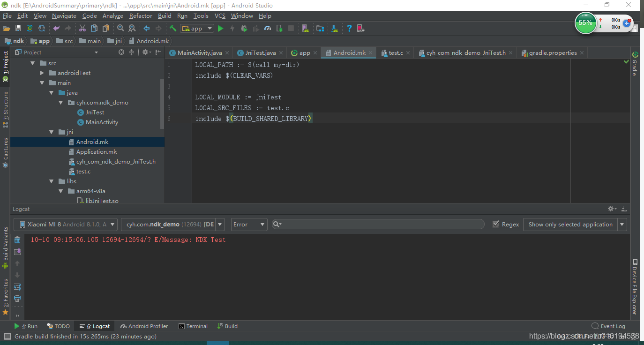Viewport: 644px width, 345px height.
Task: Open the cyh.com.ndk_demo process dropdown
Action: click(172, 224)
